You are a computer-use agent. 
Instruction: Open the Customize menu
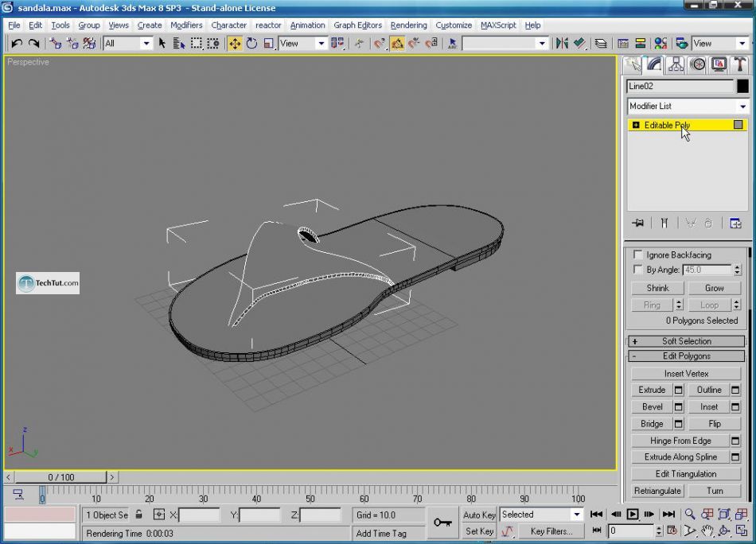point(454,25)
